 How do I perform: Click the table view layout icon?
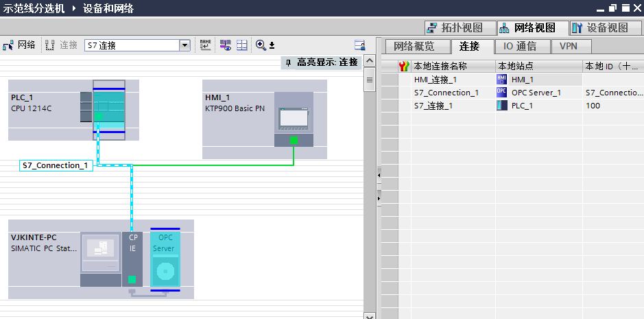[x=360, y=45]
